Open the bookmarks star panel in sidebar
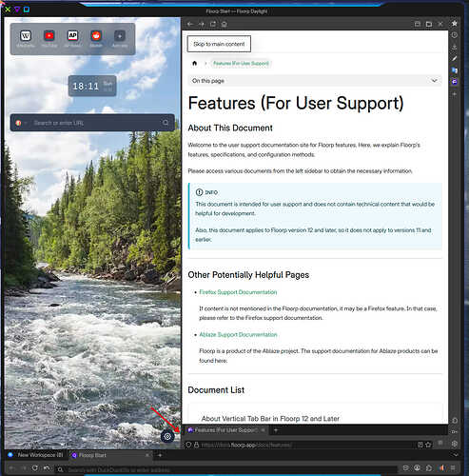The height and width of the screenshot is (476, 469). [x=455, y=24]
